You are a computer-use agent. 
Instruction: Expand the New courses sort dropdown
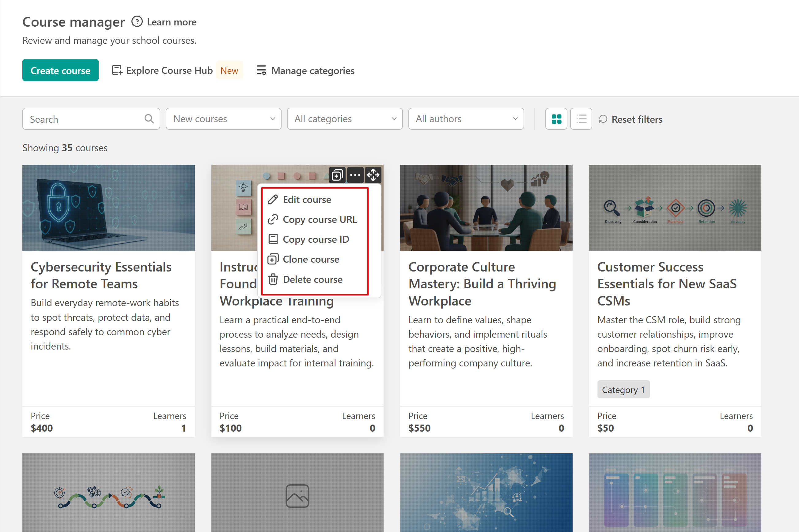pos(223,119)
